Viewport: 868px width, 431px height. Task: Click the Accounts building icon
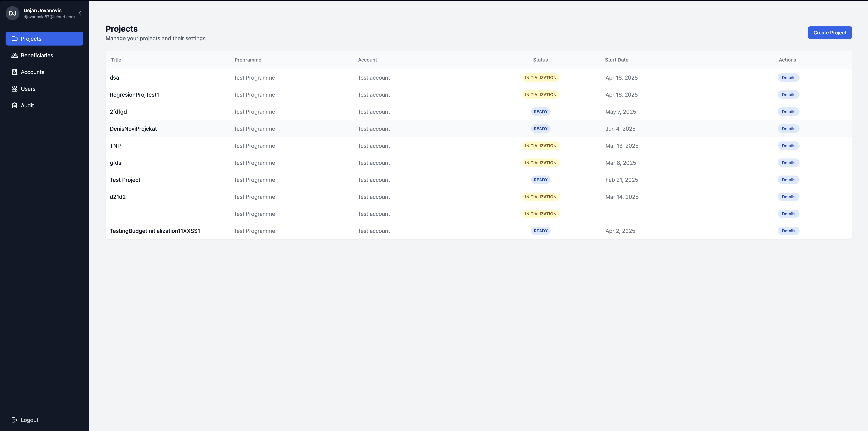click(14, 72)
